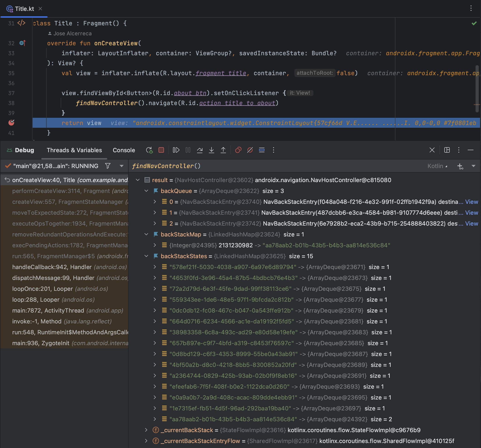Click the Step Over icon
This screenshot has width=481, height=448.
[x=200, y=150]
